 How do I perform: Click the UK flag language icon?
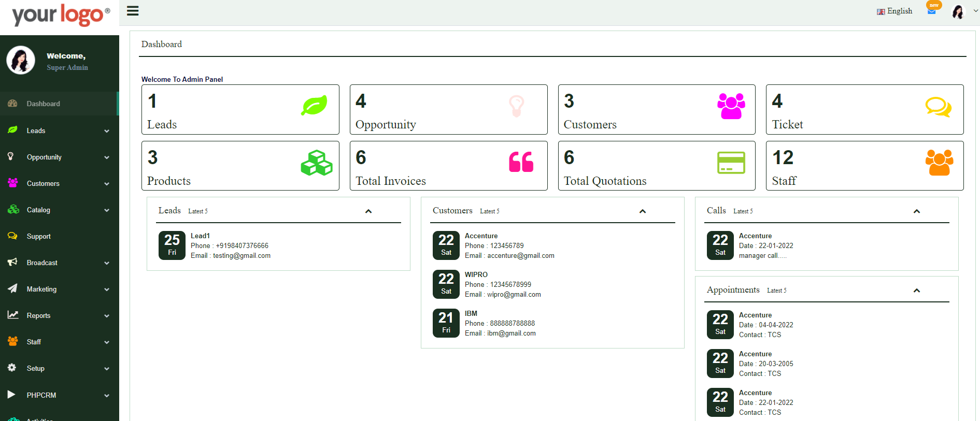coord(880,11)
